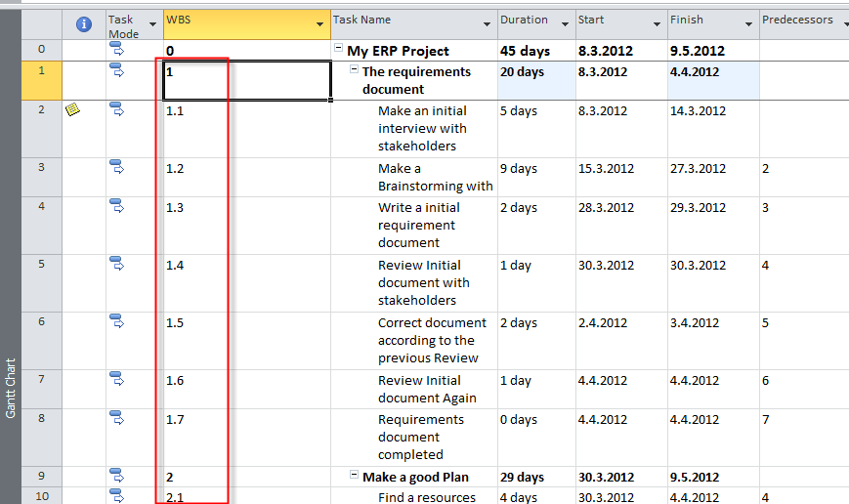Click the task mode icon in row 5
Viewport: 849px width, 504px height.
click(x=117, y=264)
